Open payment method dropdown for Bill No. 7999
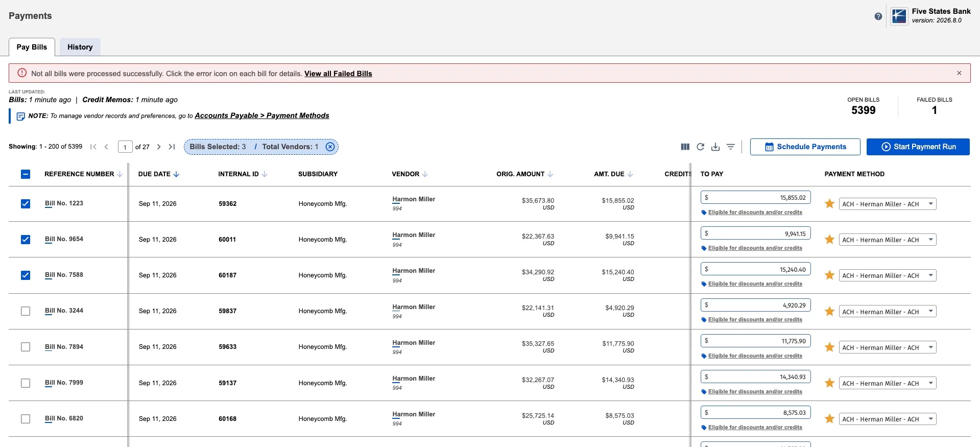 (x=888, y=383)
